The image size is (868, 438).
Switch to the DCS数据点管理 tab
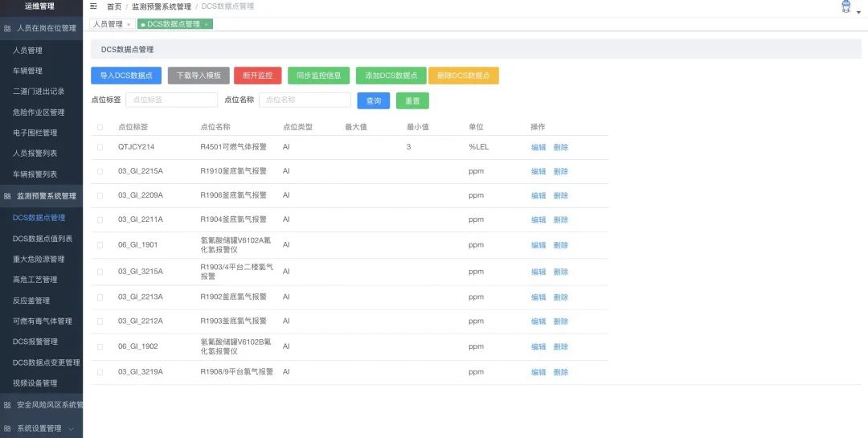pyautogui.click(x=174, y=24)
